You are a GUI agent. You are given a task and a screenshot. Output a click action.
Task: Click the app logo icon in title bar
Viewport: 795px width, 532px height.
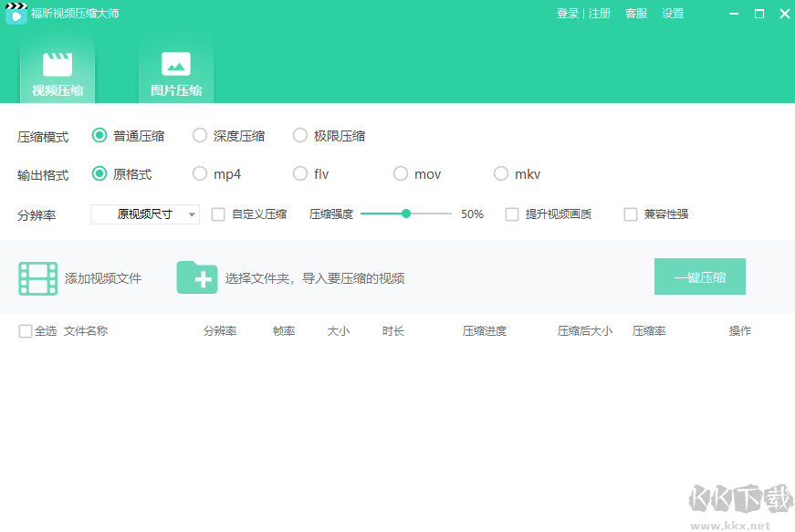click(16, 13)
